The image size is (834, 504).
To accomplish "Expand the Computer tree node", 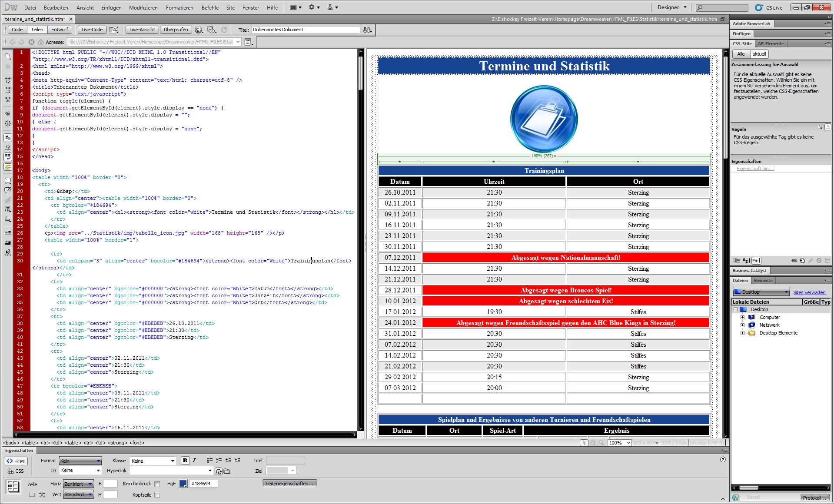I will 743,318.
